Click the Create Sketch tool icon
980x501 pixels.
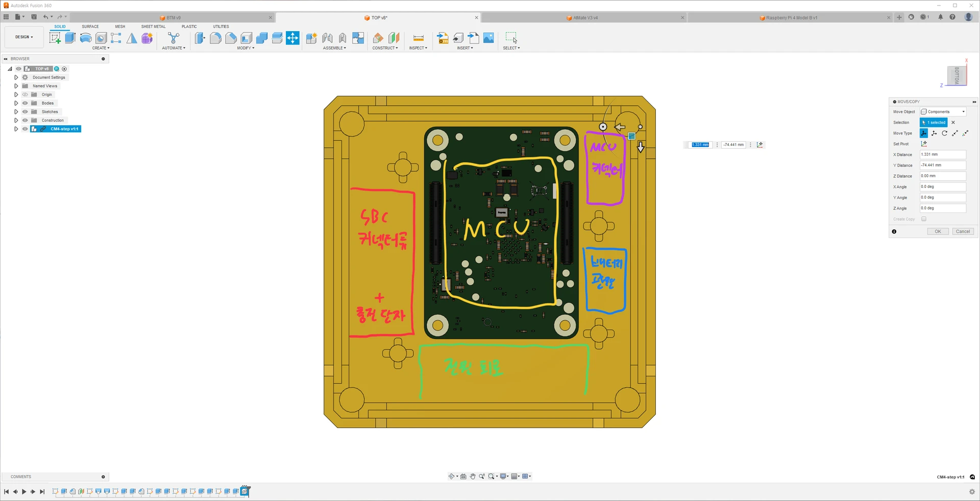[x=55, y=38]
